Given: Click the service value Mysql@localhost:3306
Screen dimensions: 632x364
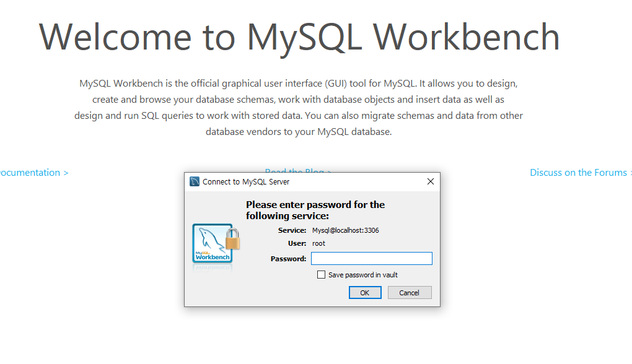Looking at the screenshot, I should coord(345,230).
